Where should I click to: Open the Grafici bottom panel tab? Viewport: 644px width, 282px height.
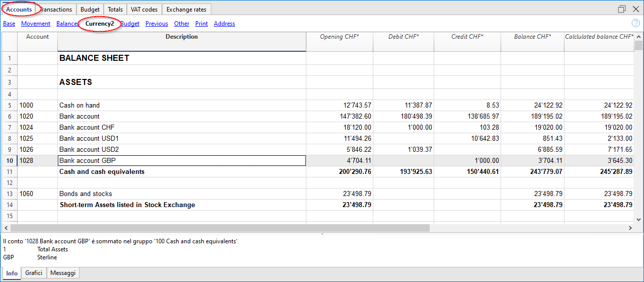click(x=34, y=273)
